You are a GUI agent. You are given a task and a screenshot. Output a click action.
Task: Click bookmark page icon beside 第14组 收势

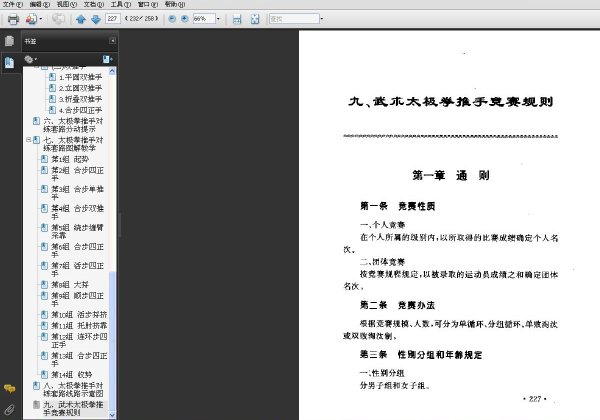pos(44,374)
